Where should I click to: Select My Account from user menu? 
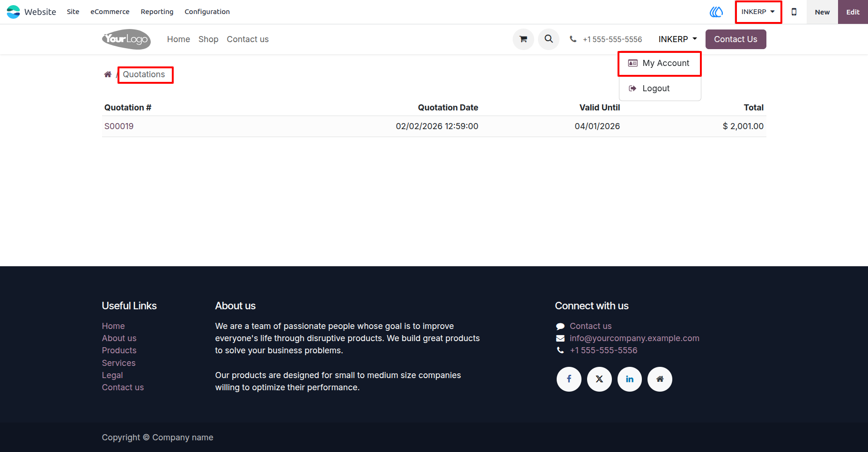[x=660, y=63]
